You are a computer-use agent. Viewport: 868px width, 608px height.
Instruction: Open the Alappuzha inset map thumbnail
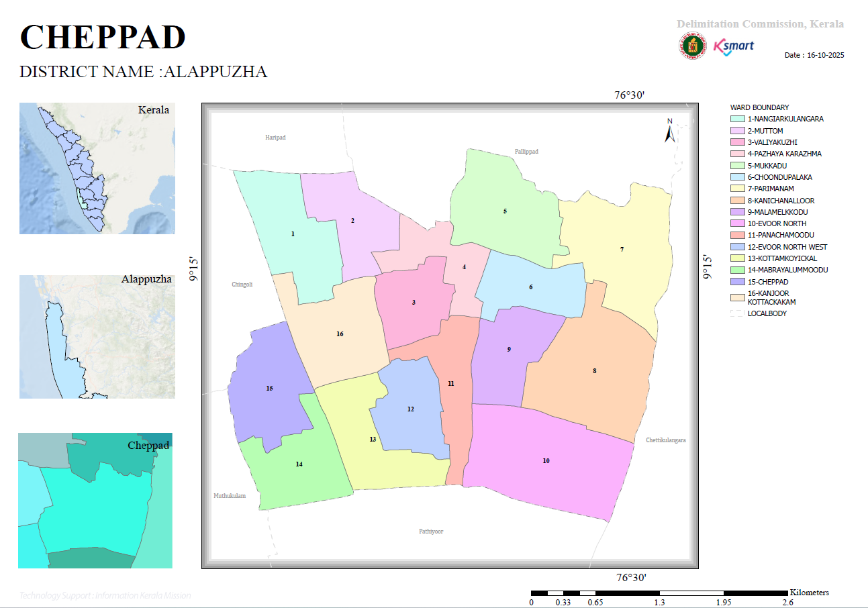(x=97, y=337)
